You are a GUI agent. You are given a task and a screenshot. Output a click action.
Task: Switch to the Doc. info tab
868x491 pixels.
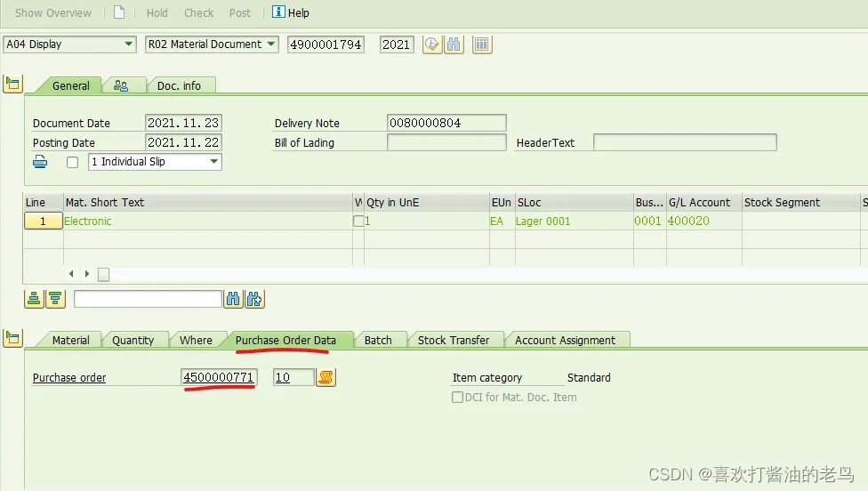pos(179,85)
